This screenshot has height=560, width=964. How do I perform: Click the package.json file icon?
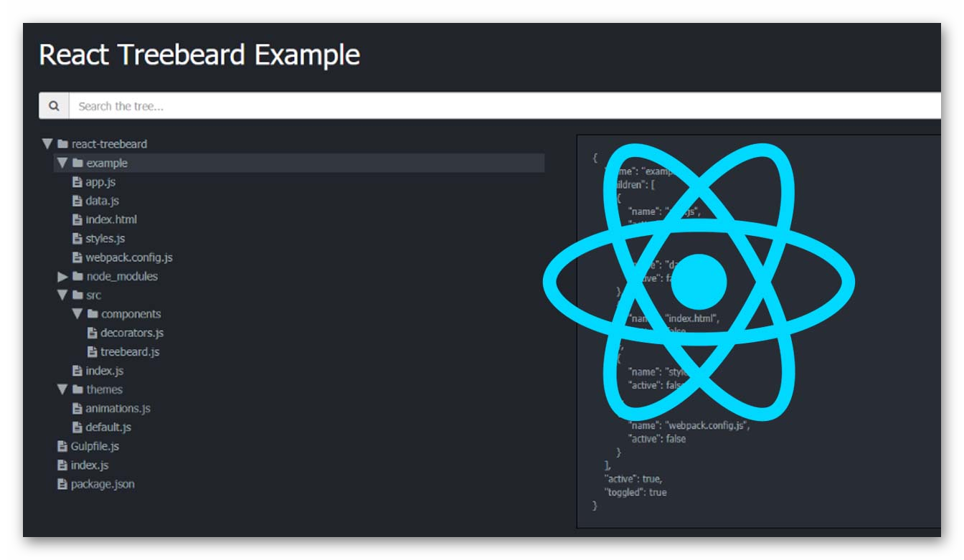62,484
